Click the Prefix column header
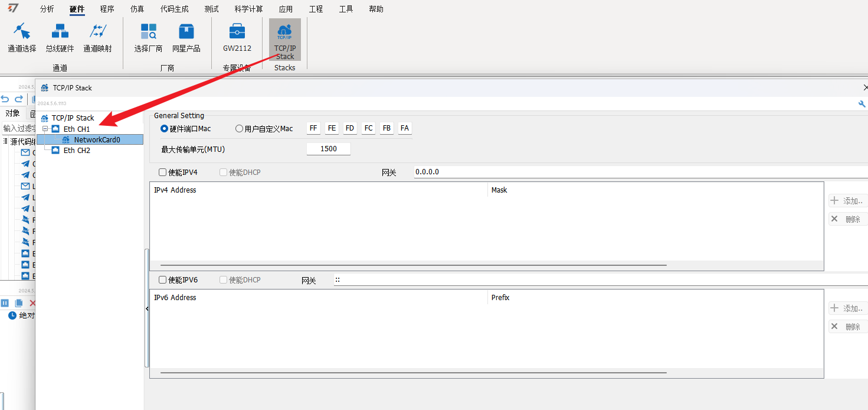868x410 pixels. pyautogui.click(x=656, y=297)
